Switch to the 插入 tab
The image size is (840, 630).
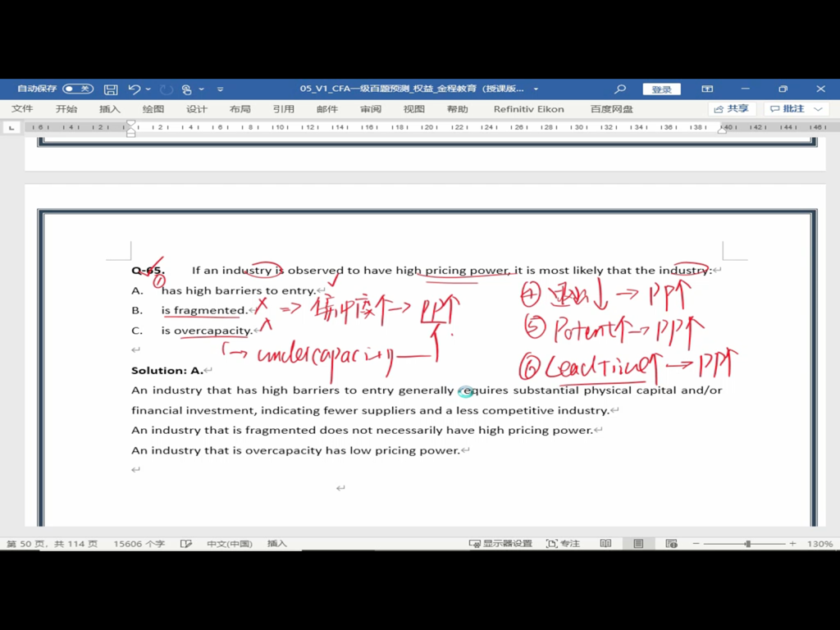click(x=110, y=109)
